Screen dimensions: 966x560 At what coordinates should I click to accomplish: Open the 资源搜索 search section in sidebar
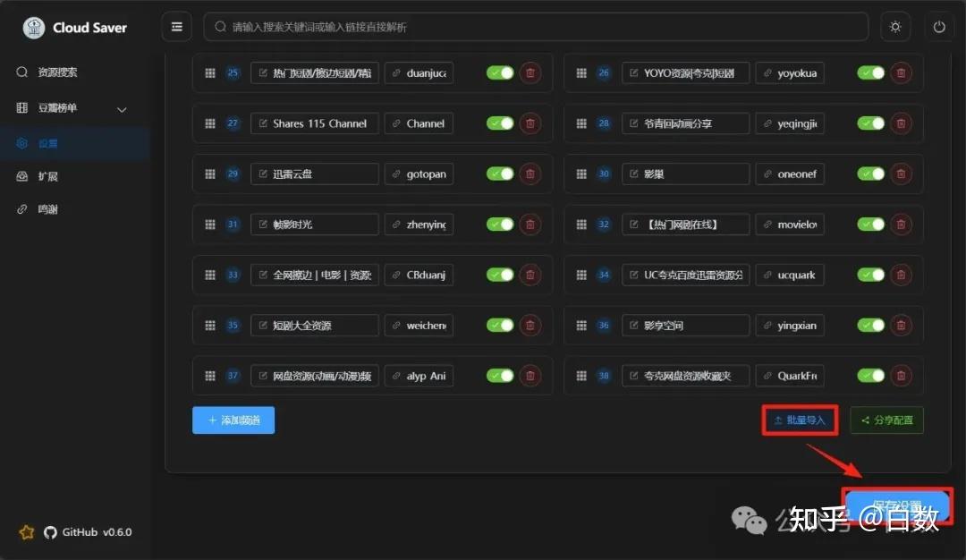(x=54, y=72)
